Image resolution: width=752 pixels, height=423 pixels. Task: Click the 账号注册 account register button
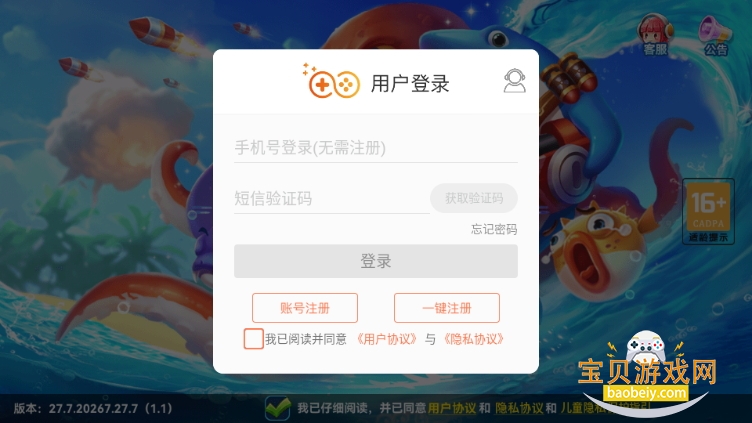[305, 308]
